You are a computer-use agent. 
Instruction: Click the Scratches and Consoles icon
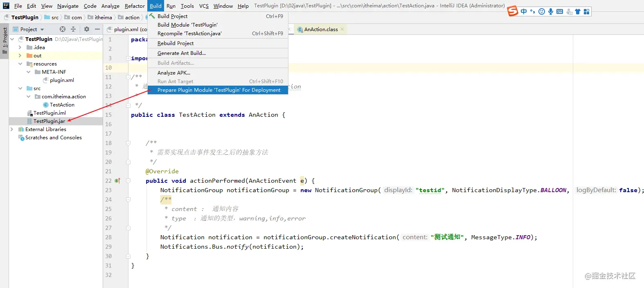click(x=21, y=138)
